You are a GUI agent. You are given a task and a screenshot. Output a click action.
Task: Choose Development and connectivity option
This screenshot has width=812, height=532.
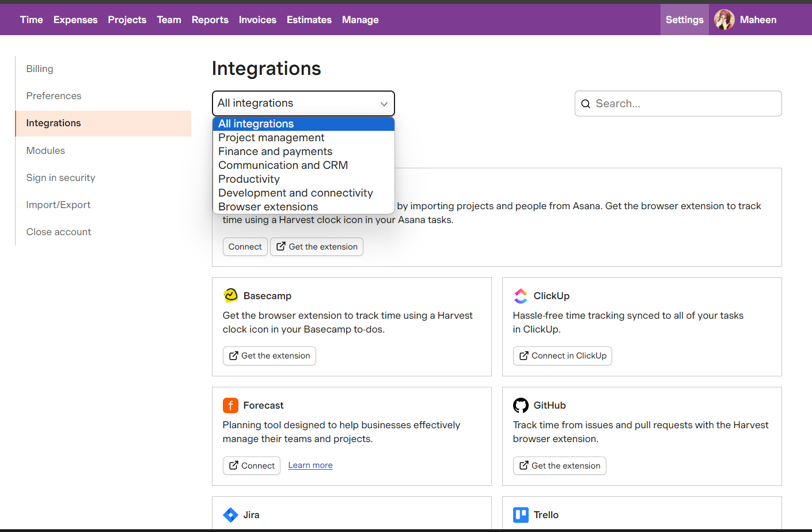click(x=303, y=193)
